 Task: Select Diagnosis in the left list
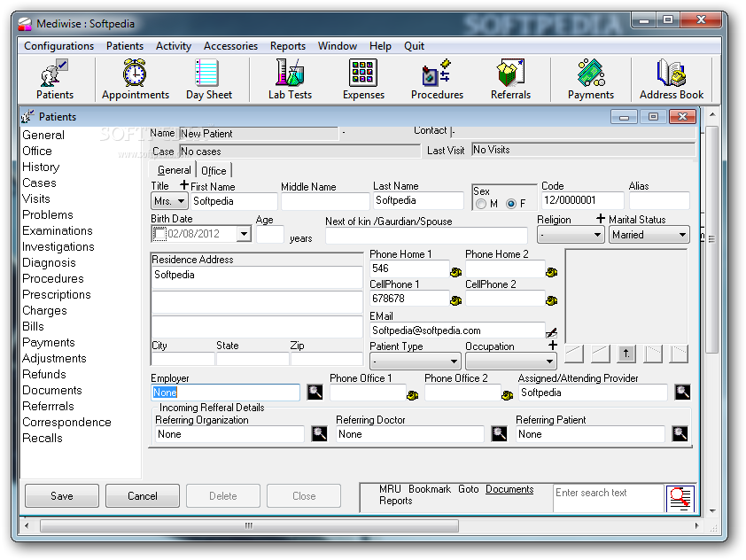pos(49,262)
